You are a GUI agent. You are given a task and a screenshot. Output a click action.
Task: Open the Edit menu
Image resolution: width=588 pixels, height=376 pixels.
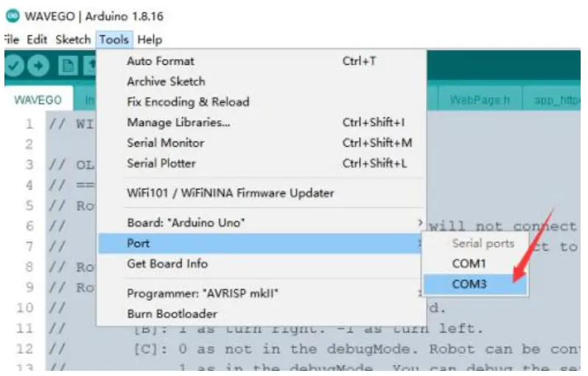click(x=37, y=40)
